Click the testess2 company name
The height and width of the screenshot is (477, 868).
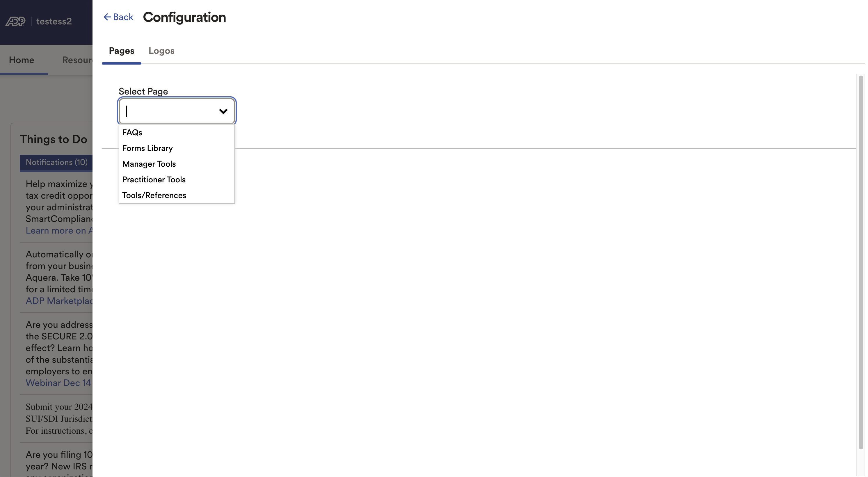point(54,21)
